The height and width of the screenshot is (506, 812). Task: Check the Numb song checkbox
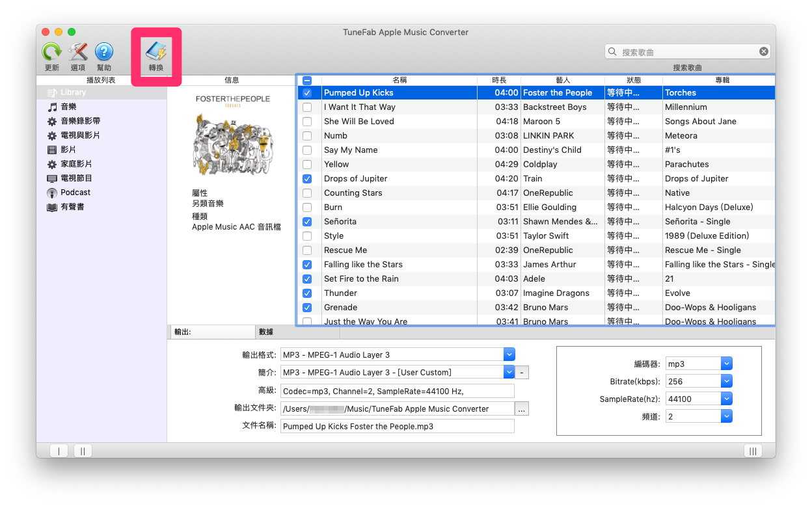pos(307,136)
